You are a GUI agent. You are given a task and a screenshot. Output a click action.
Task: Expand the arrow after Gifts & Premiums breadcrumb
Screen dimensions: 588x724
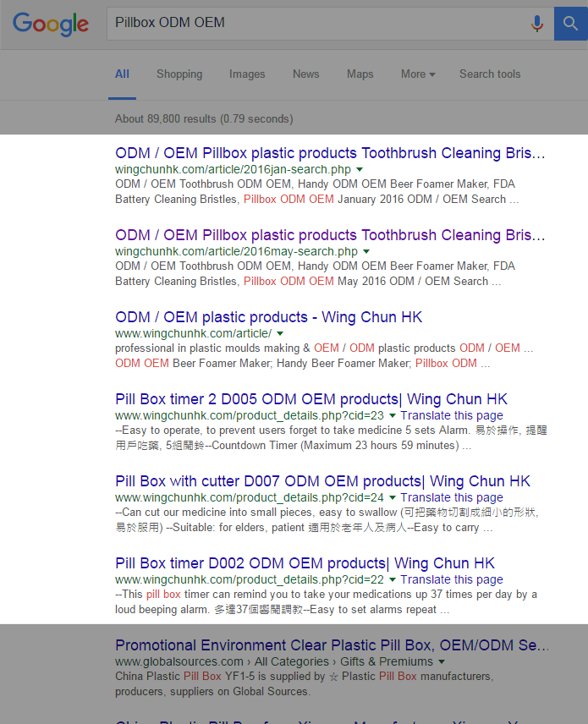(x=442, y=661)
